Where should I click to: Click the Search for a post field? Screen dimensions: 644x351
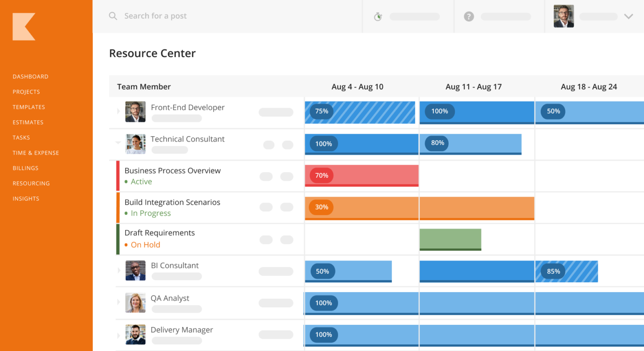point(156,16)
